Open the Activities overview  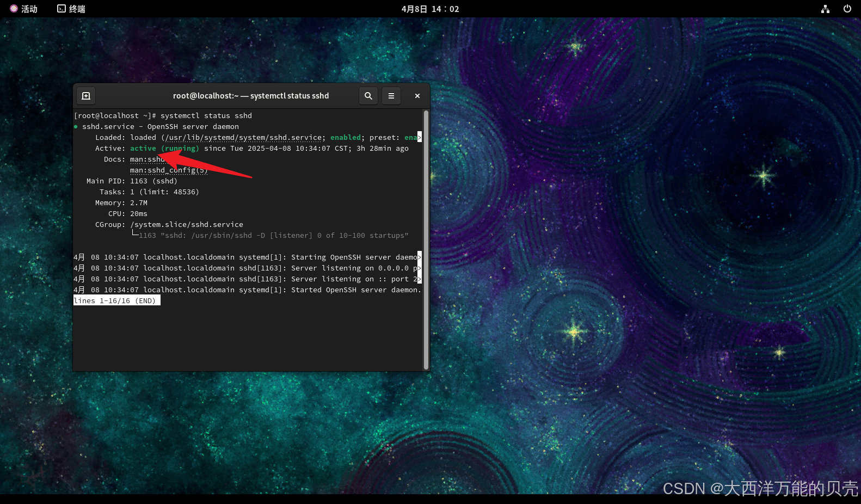23,9
